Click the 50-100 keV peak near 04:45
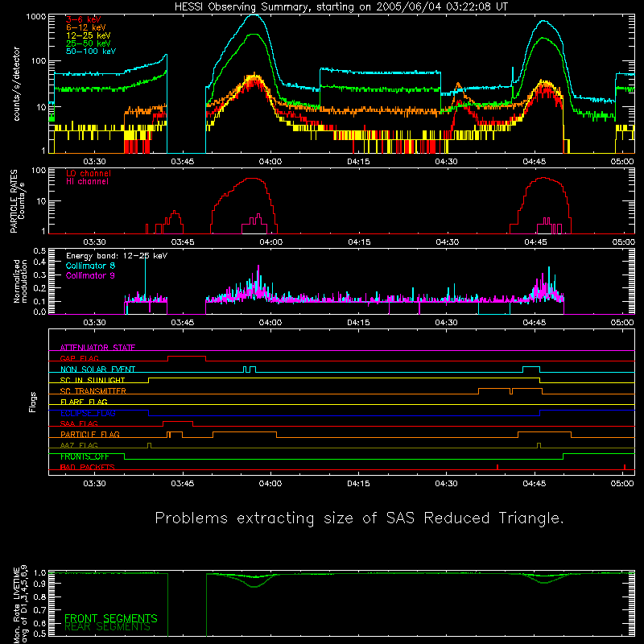Viewport: 644px width, 644px height. coord(544,22)
